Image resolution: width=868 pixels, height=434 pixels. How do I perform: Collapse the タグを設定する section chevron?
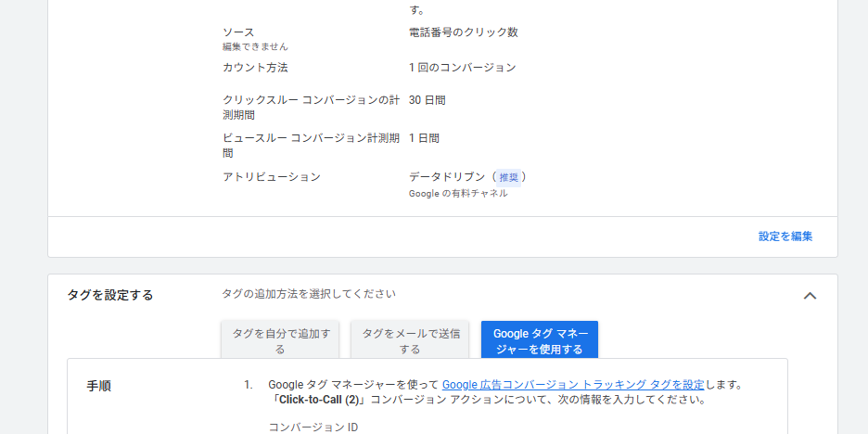pos(810,296)
